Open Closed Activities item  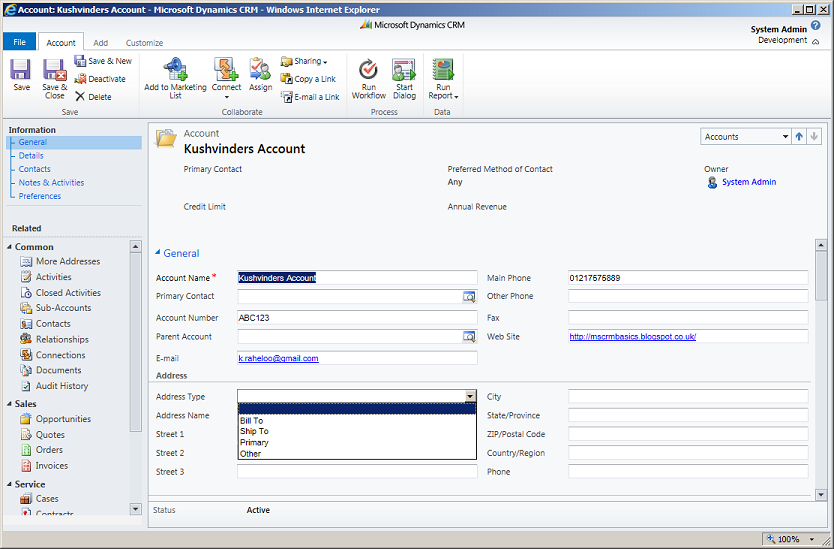(x=60, y=293)
